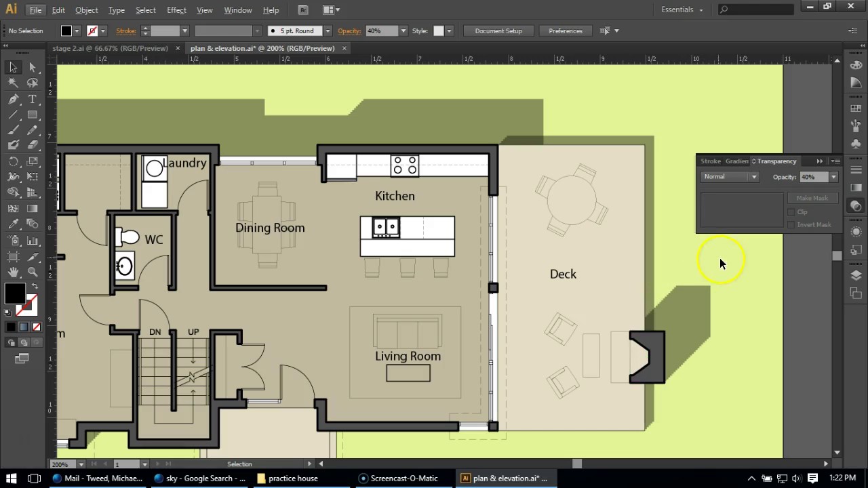Select the Blob Brush tool

(x=13, y=145)
